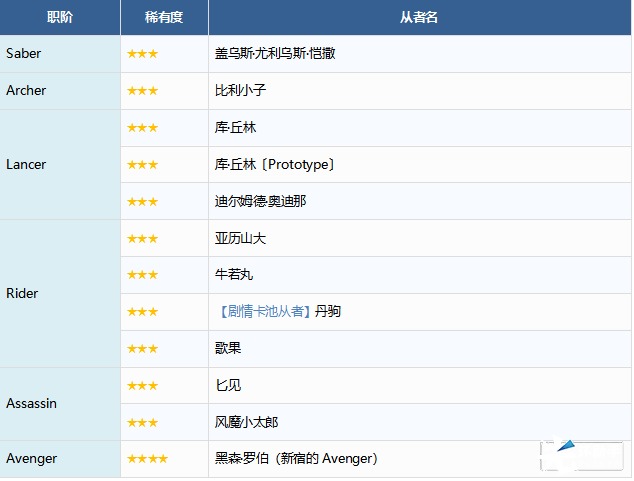Click the 稀有度 column header
Image resolution: width=634 pixels, height=481 pixels.
(x=164, y=17)
